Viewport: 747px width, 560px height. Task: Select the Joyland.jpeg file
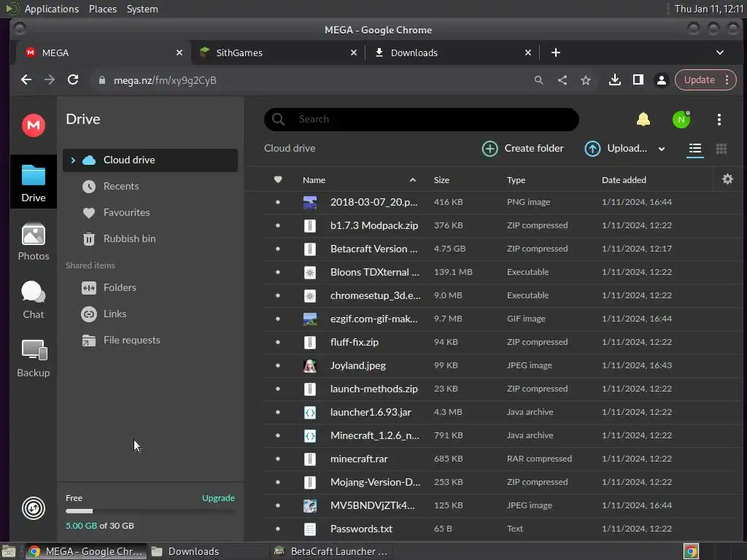(x=502, y=365)
